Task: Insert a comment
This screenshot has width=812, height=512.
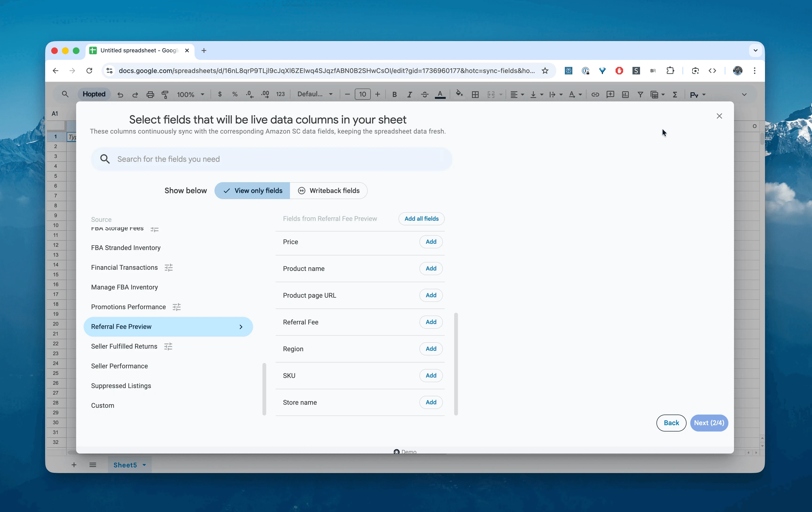Action: (x=610, y=95)
